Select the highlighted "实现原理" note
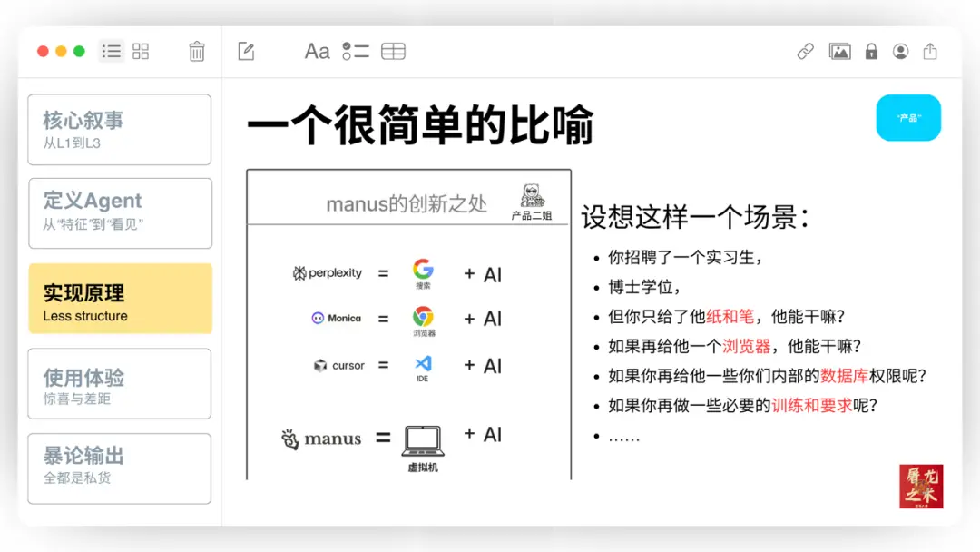The width and height of the screenshot is (980, 552). point(119,298)
